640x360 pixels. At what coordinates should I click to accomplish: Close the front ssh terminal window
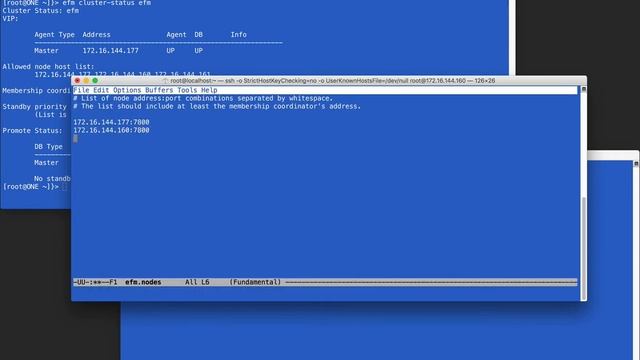78,81
